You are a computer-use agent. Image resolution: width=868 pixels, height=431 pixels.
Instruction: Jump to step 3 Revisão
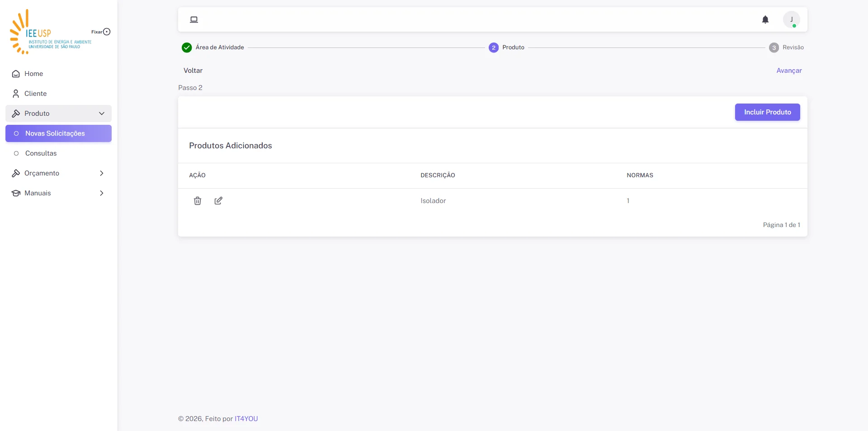pos(787,47)
